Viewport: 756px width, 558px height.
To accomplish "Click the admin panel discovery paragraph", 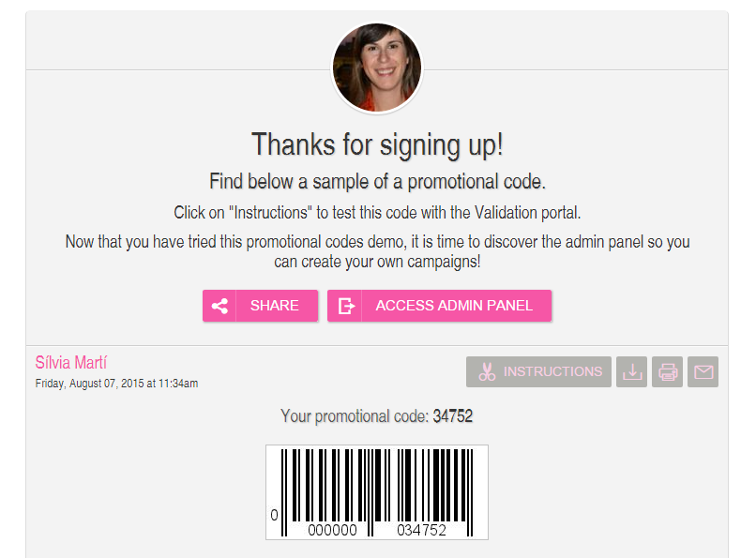I will coord(377,251).
